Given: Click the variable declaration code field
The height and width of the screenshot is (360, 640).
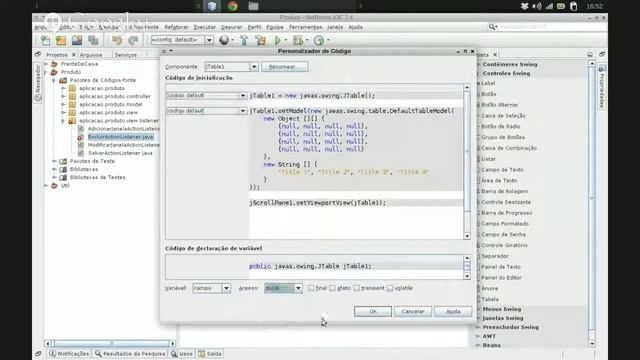Looking at the screenshot, I should click(x=314, y=267).
